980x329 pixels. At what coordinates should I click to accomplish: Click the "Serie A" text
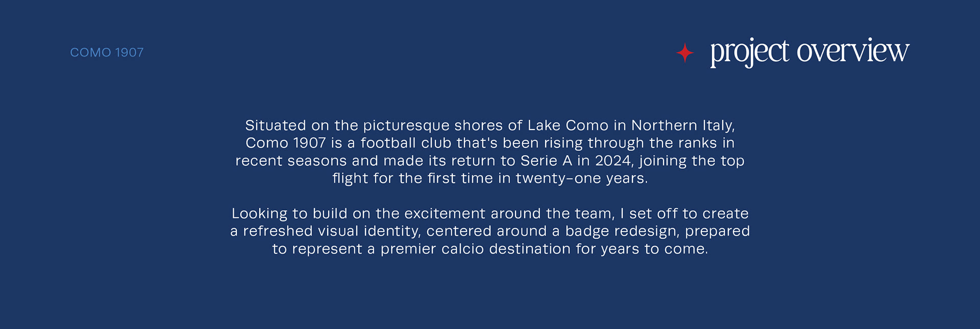[x=546, y=161]
